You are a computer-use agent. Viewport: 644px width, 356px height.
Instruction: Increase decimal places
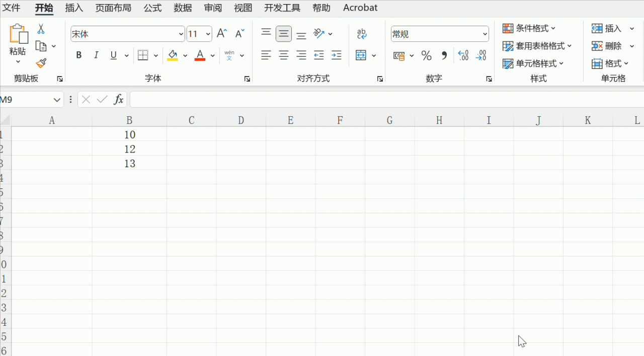(x=463, y=55)
